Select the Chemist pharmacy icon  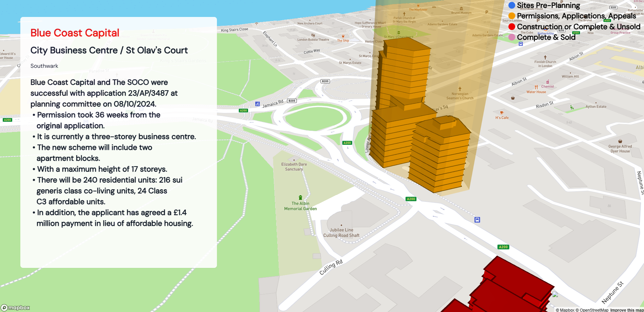tap(548, 82)
